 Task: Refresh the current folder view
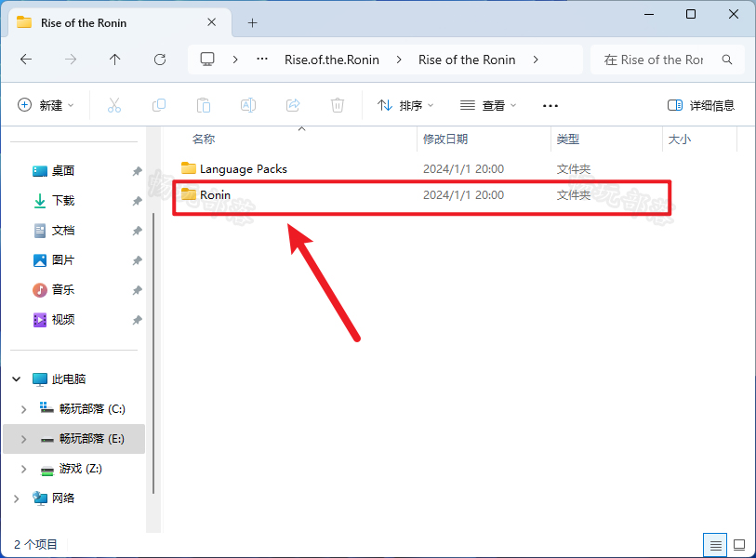click(160, 60)
